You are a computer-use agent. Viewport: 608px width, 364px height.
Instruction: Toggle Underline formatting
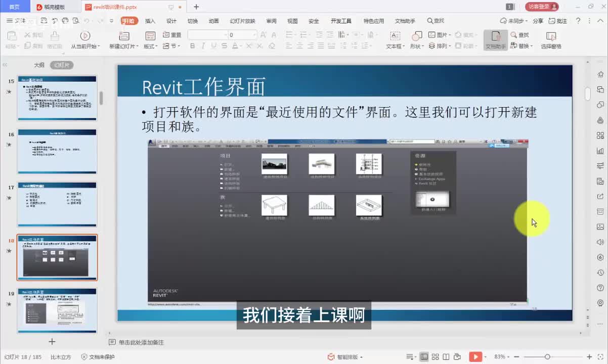point(213,45)
